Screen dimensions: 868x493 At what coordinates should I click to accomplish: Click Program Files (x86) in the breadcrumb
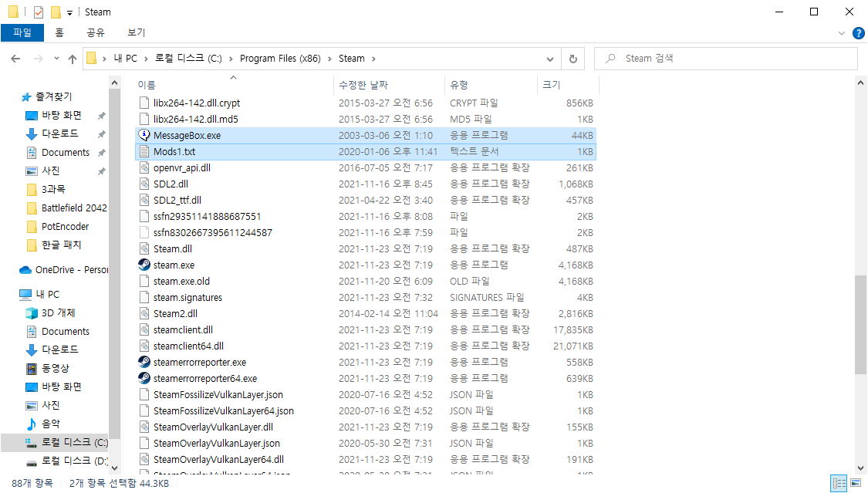pos(280,59)
